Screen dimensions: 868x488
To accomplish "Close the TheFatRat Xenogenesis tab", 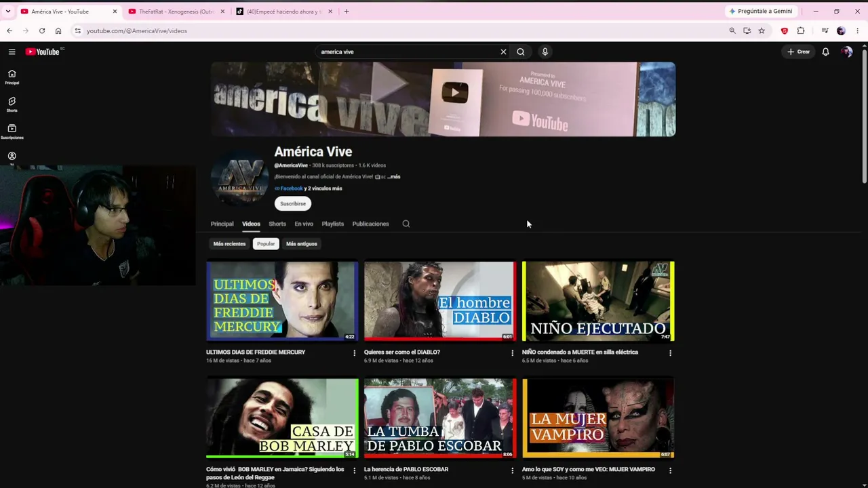I will coord(222,12).
